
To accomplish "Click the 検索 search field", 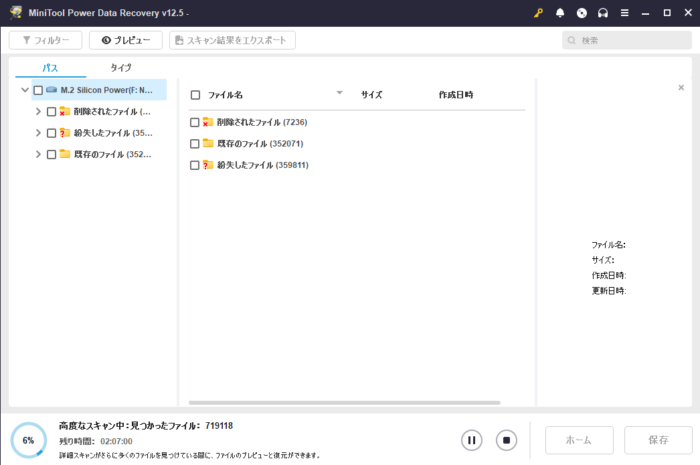I will click(627, 40).
